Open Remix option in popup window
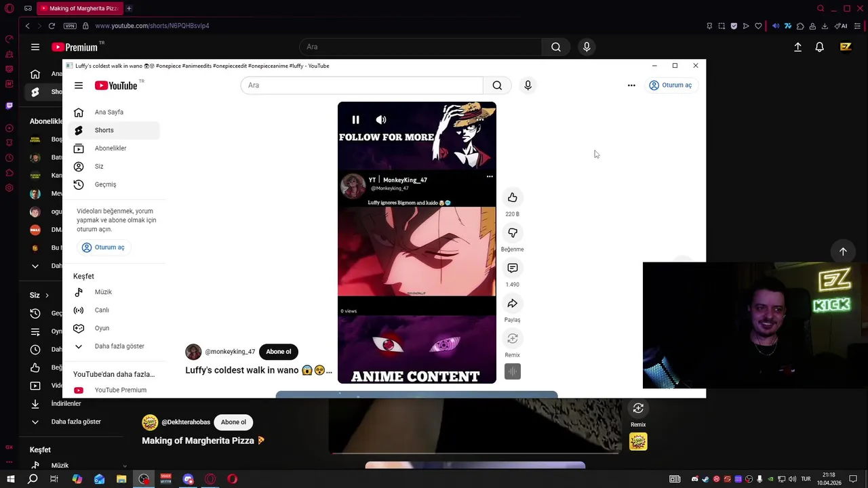Image resolution: width=868 pixels, height=488 pixels. [513, 338]
